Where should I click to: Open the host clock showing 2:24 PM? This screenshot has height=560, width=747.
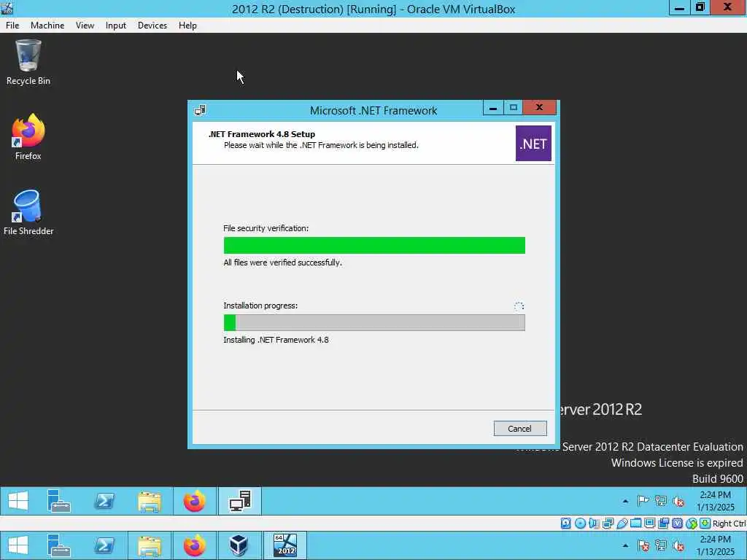click(x=715, y=545)
